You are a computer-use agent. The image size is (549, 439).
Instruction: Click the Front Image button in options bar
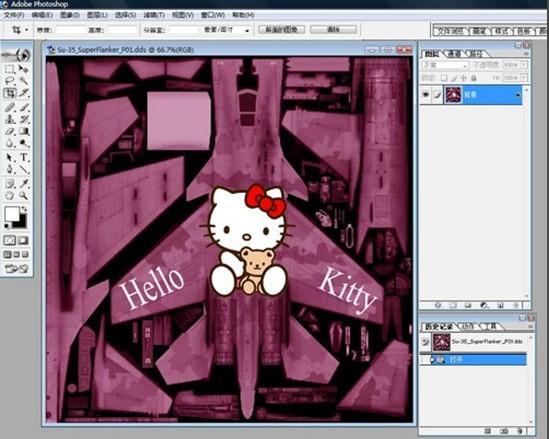[x=282, y=29]
